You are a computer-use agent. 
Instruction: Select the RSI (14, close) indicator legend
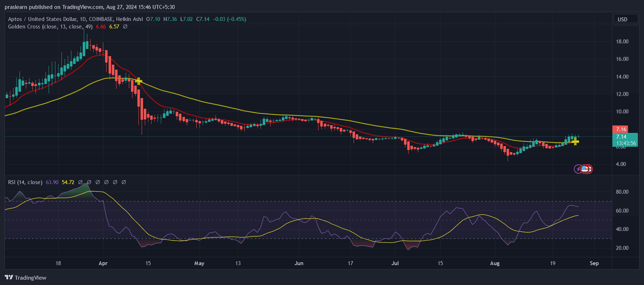(25, 182)
